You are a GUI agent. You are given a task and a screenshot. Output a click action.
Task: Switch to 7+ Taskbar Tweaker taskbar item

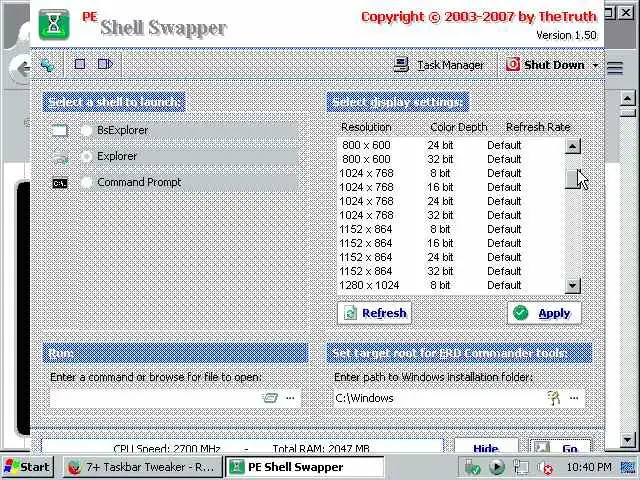(x=142, y=467)
